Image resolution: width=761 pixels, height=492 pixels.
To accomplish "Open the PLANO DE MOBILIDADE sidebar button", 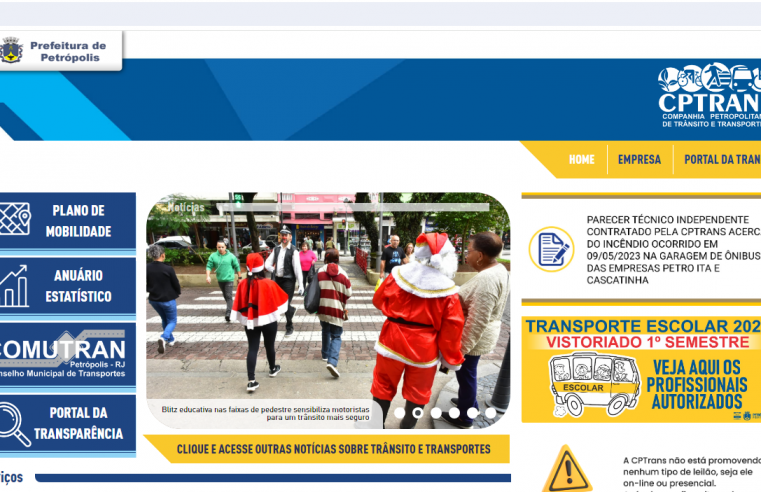I will tap(67, 221).
